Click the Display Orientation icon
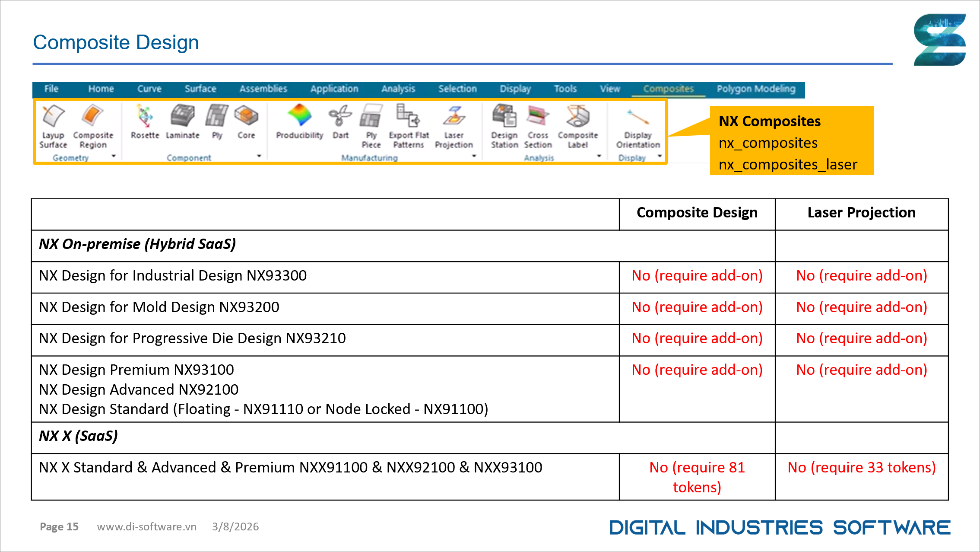Viewport: 980px width, 552px height. [638, 118]
